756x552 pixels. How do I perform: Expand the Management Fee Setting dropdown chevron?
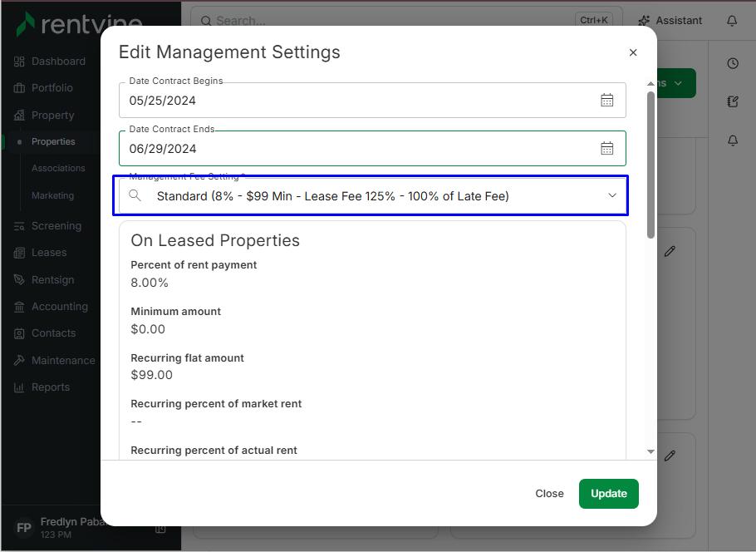611,195
